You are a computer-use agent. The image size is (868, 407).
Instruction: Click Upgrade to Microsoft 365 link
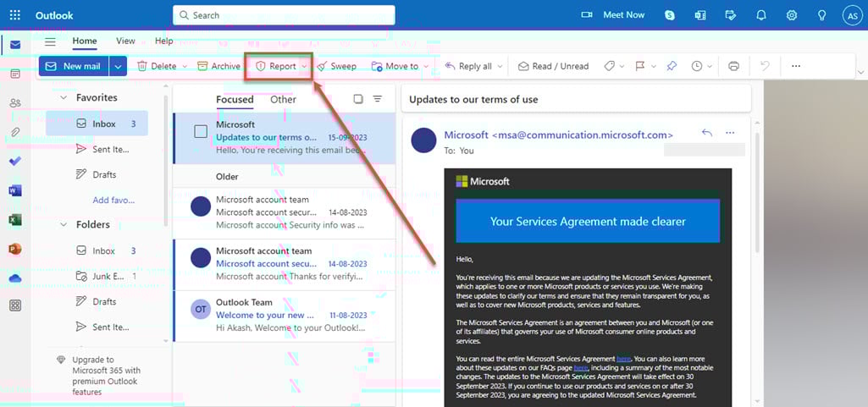tap(107, 376)
